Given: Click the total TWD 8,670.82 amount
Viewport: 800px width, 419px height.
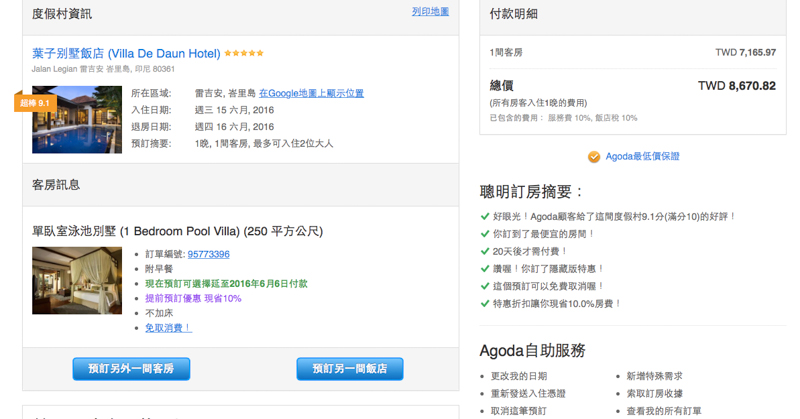Looking at the screenshot, I should [737, 86].
